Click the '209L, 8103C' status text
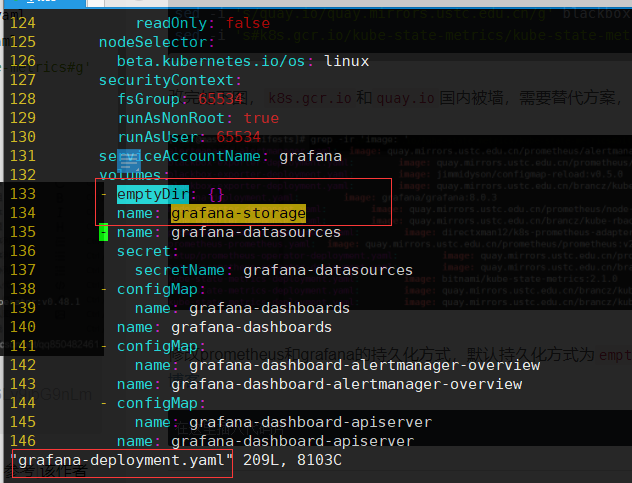Image resolution: width=632 pixels, height=483 pixels. pos(293,460)
